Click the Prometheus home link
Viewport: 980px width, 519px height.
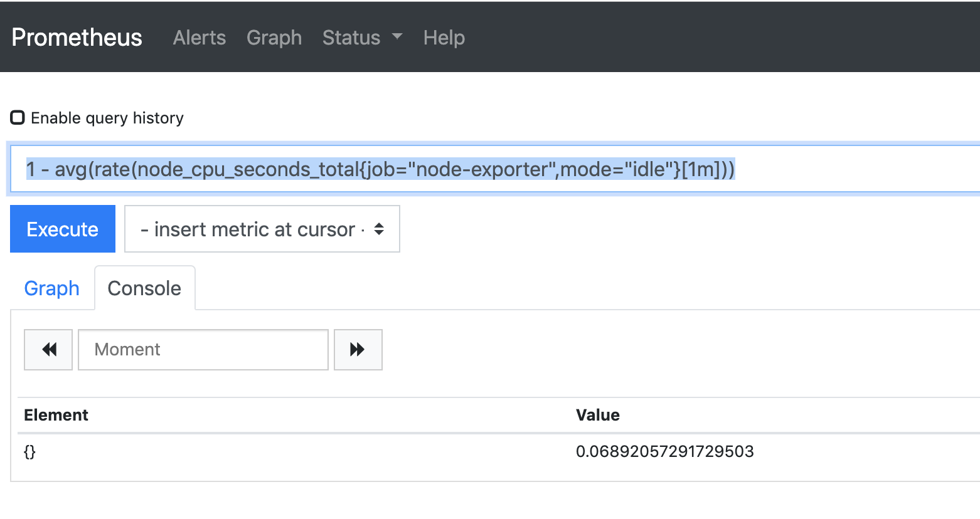(77, 38)
